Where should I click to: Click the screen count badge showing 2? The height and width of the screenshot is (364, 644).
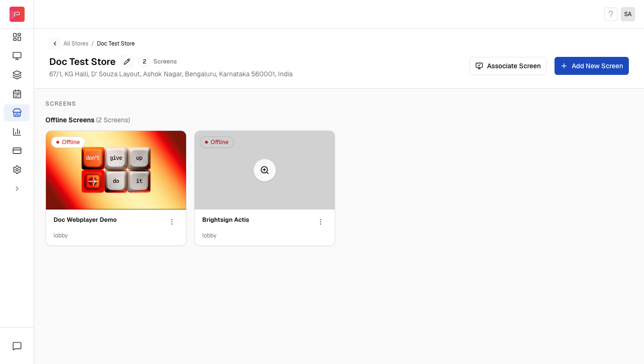[x=144, y=62]
